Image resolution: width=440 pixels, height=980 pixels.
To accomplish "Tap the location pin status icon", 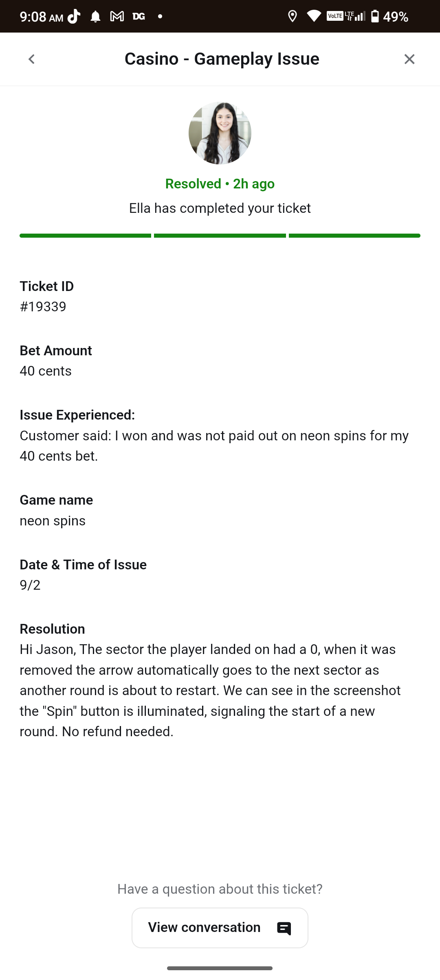I will pos(292,17).
